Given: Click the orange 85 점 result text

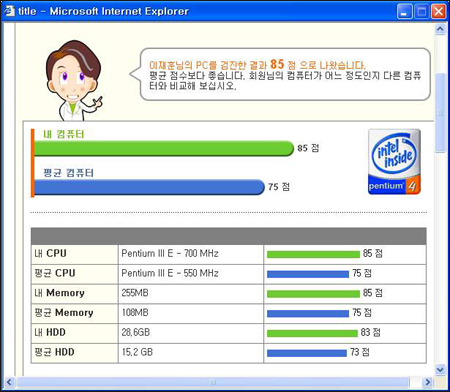Looking at the screenshot, I should pyautogui.click(x=283, y=64).
